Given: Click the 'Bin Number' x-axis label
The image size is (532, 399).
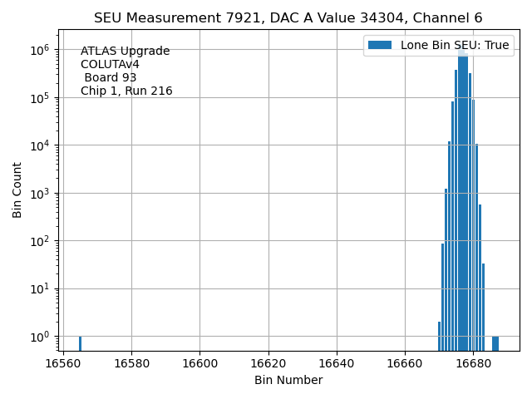Looking at the screenshot, I should click(288, 380).
